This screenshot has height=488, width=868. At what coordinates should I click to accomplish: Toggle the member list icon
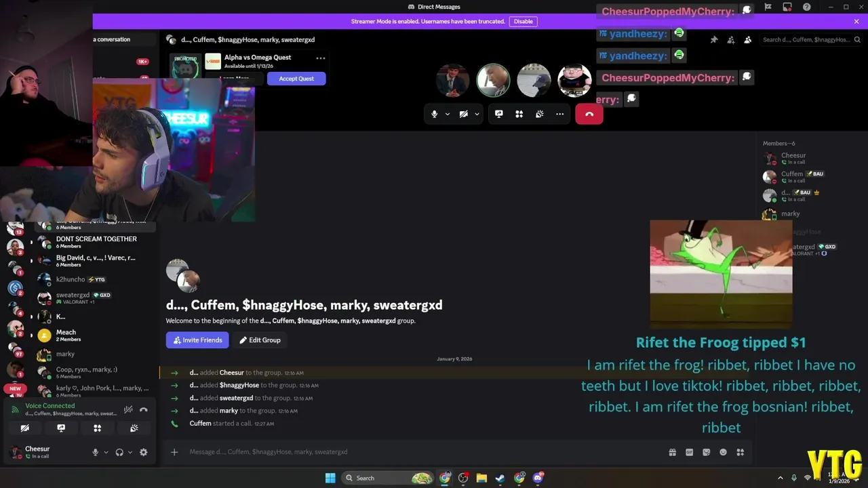pyautogui.click(x=748, y=40)
